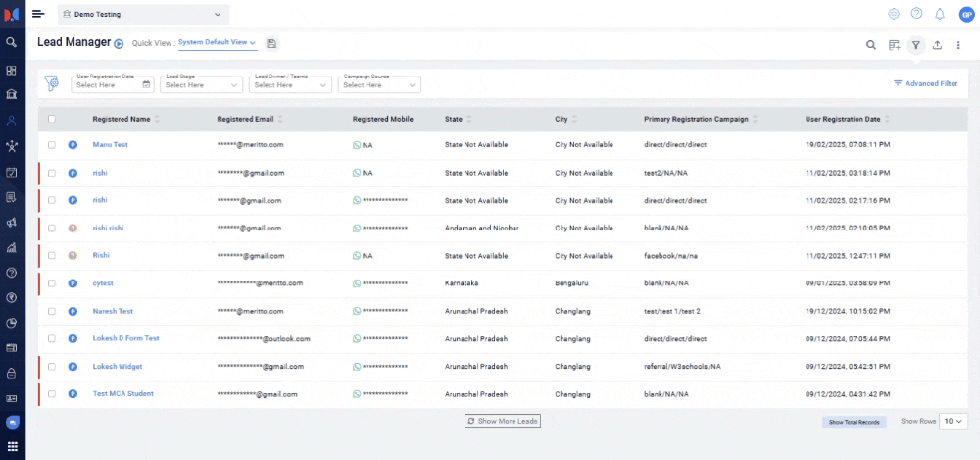Open the pie chart analytics icon in sidebar
Image resolution: width=980 pixels, height=460 pixels.
11,323
